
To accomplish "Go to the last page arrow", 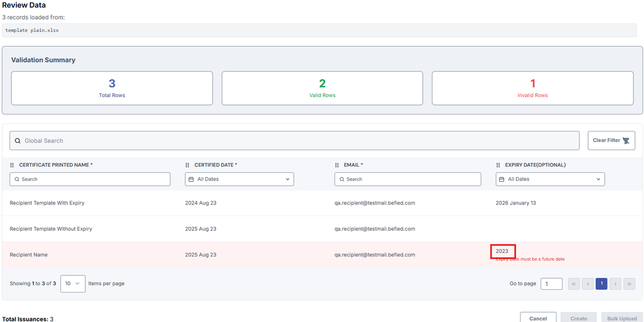I will pos(630,283).
